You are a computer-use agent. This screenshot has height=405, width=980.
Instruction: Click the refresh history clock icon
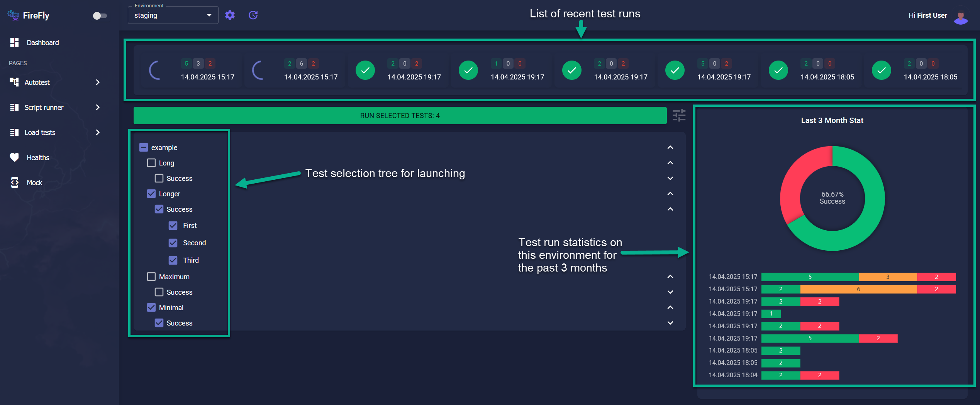(x=253, y=15)
